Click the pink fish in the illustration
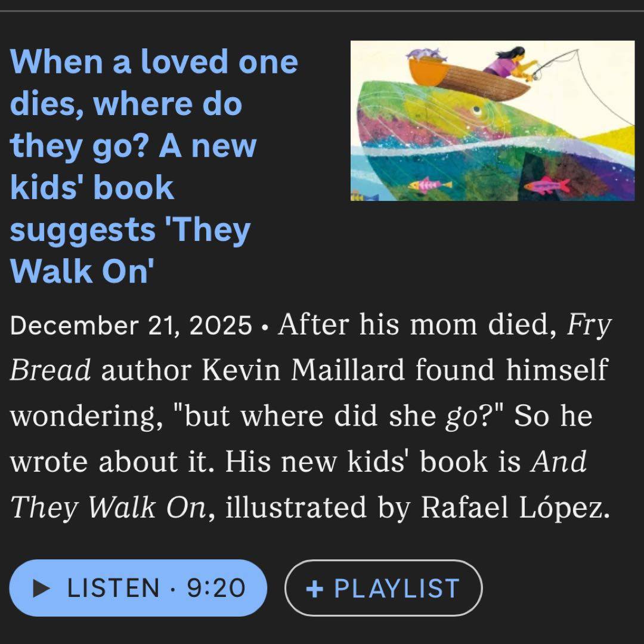This screenshot has height=644, width=644. point(546,185)
